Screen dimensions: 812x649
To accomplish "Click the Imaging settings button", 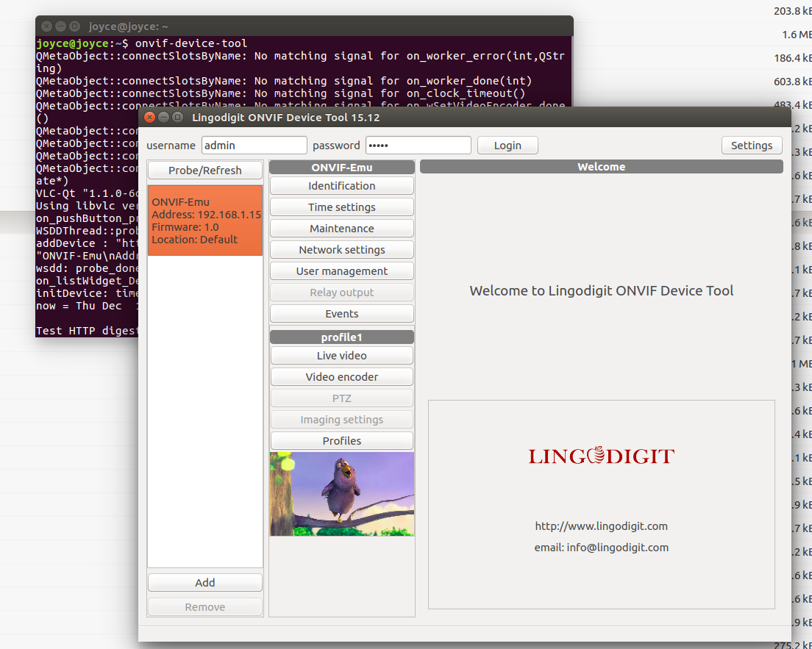I will [x=342, y=419].
